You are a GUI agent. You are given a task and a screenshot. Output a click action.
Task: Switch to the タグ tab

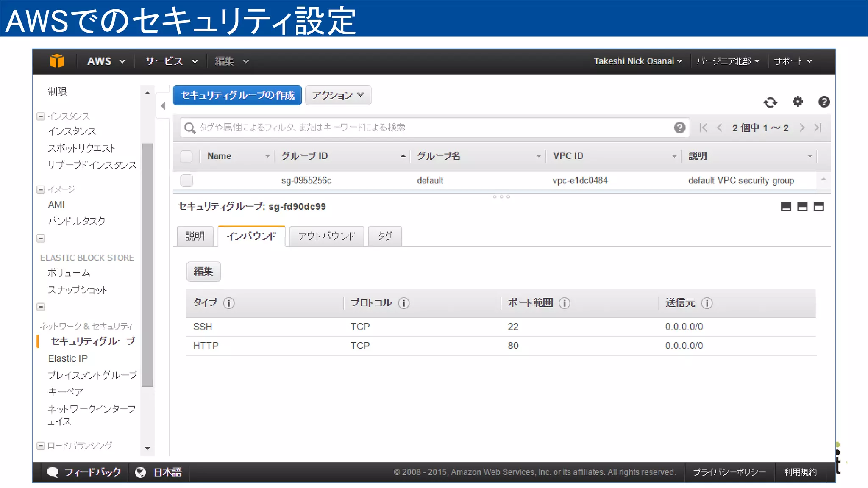coord(385,236)
